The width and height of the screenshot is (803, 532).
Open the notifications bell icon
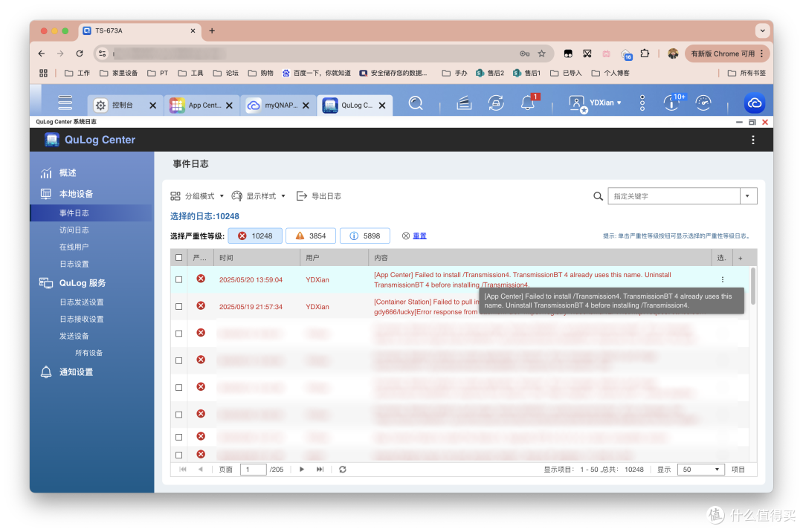[x=527, y=103]
